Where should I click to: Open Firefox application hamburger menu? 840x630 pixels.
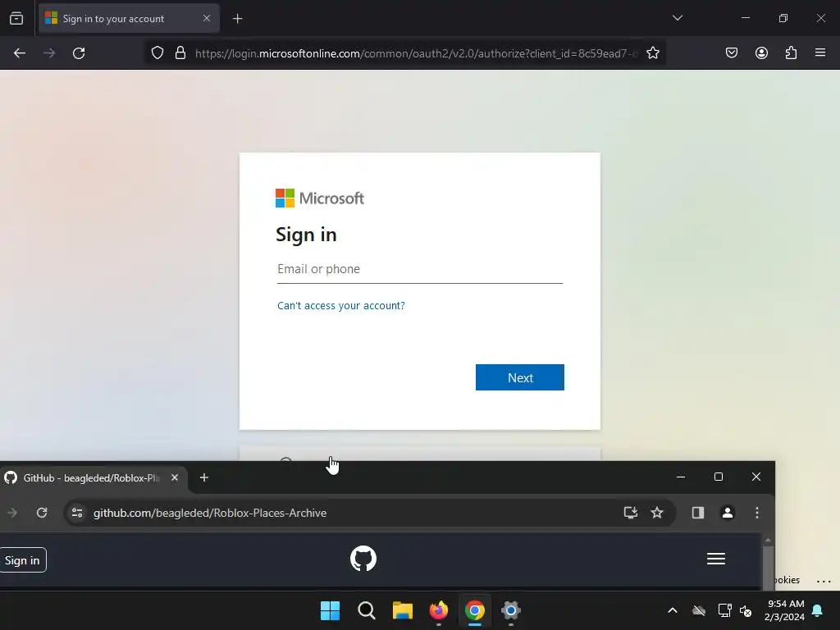coord(820,52)
